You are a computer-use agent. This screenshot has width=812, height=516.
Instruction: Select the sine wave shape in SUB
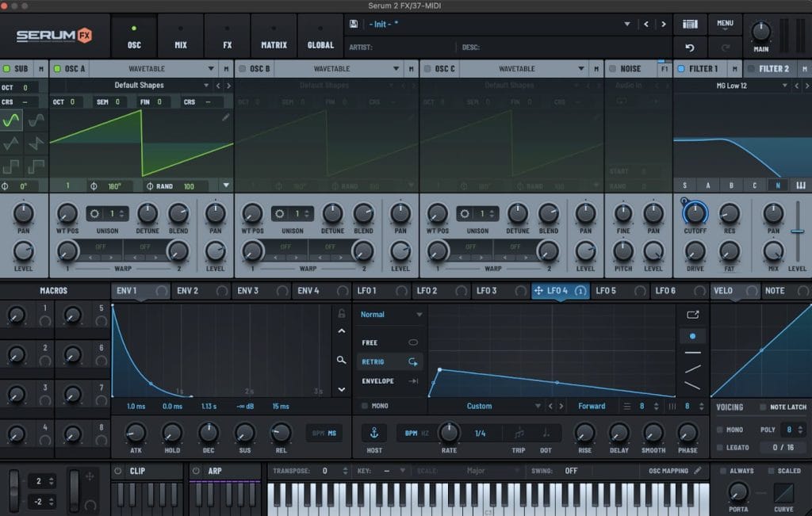tap(11, 120)
